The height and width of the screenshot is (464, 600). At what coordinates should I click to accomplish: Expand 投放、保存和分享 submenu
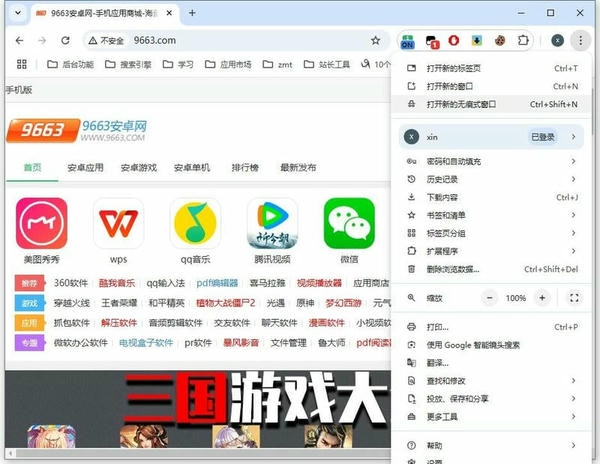coord(491,399)
